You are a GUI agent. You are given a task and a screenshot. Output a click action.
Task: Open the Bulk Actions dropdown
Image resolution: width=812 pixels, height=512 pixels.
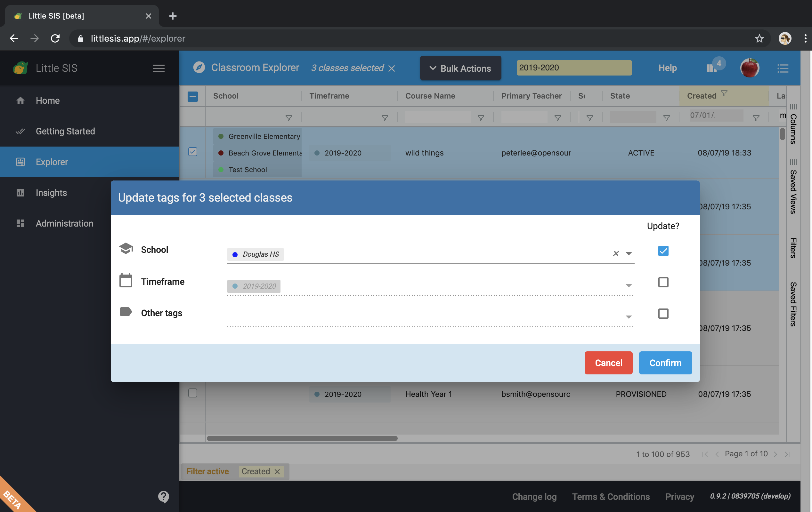[460, 68]
